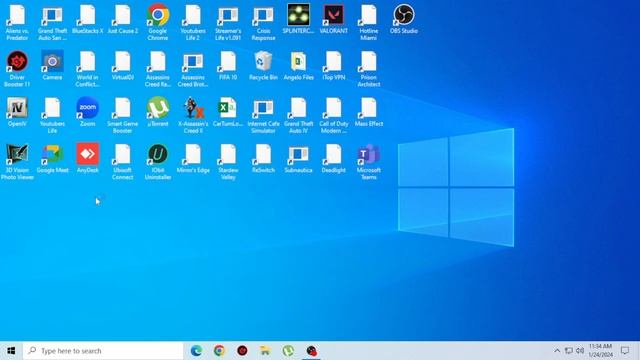The width and height of the screenshot is (640, 360).
Task: Click the CarTurnLo... Excel file icon
Action: pyautogui.click(x=228, y=112)
